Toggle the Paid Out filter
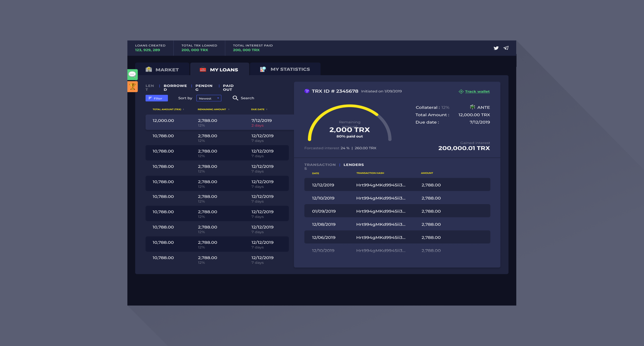Viewport: 644px width, 346px height. click(x=228, y=87)
